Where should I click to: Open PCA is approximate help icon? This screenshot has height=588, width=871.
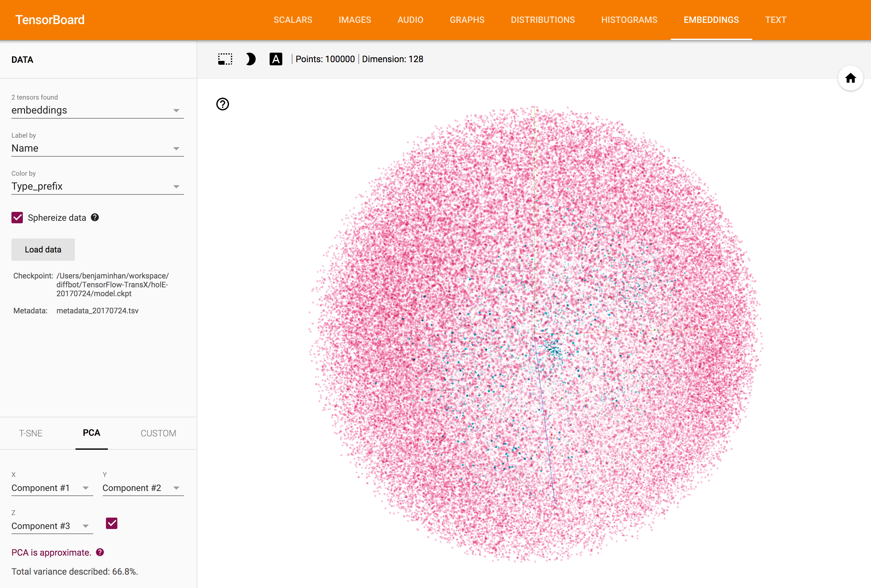pos(100,552)
